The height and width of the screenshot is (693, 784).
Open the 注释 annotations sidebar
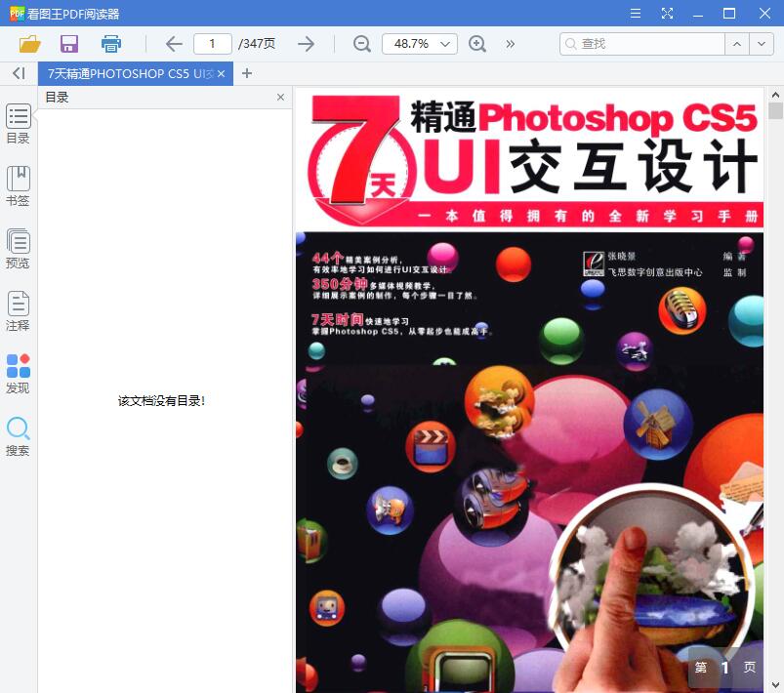pyautogui.click(x=19, y=311)
